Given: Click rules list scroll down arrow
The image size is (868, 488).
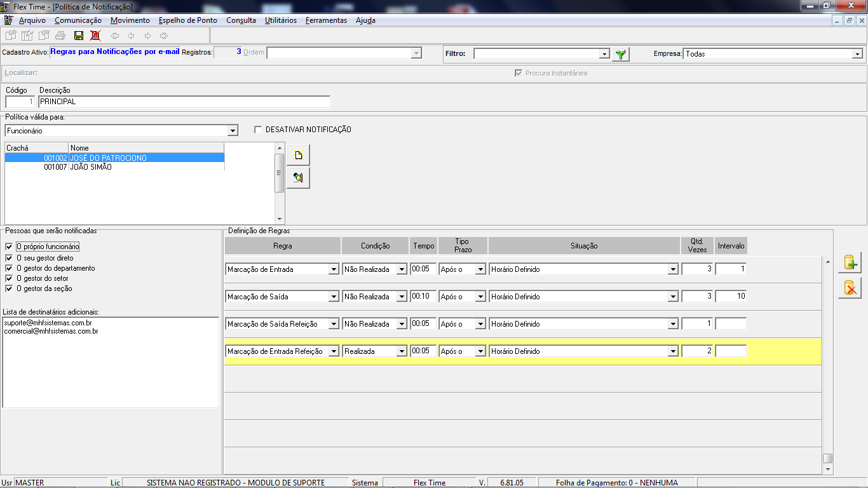Looking at the screenshot, I should click(x=827, y=469).
